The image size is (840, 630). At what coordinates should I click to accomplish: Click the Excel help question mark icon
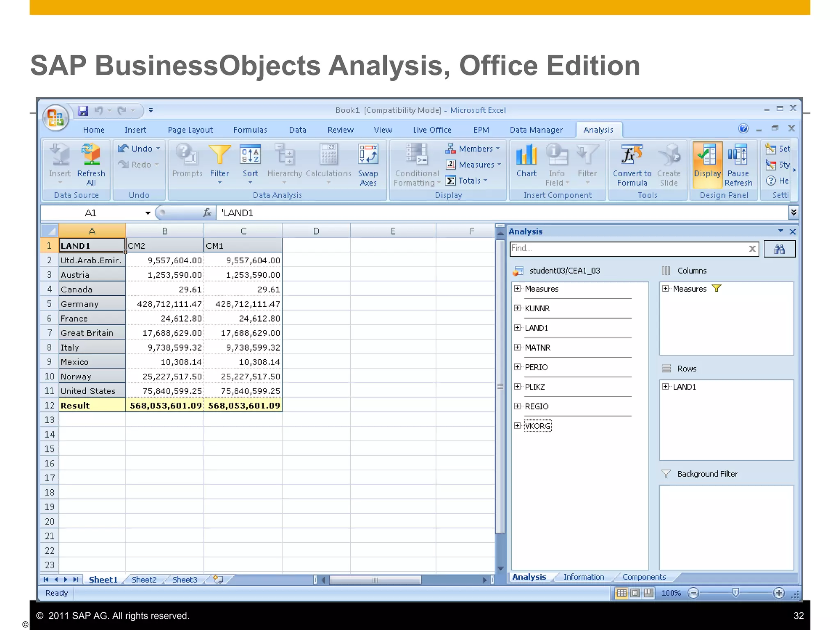tap(744, 129)
